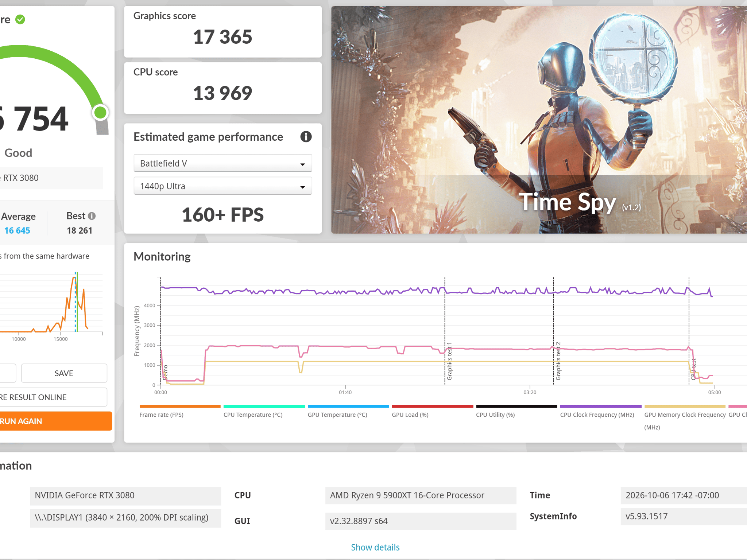The image size is (747, 560).
Task: Click the average score 16 645
Action: 17,230
